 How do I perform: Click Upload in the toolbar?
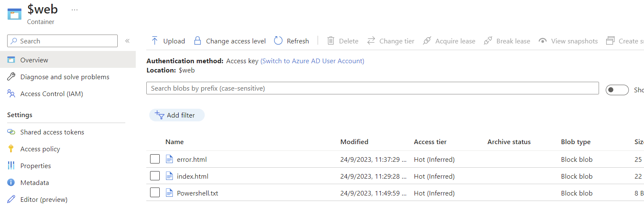click(168, 41)
